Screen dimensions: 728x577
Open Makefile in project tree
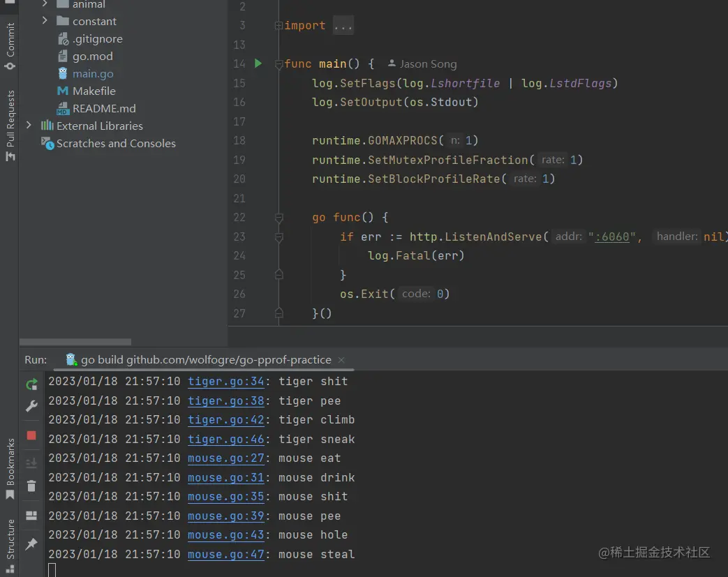[94, 91]
